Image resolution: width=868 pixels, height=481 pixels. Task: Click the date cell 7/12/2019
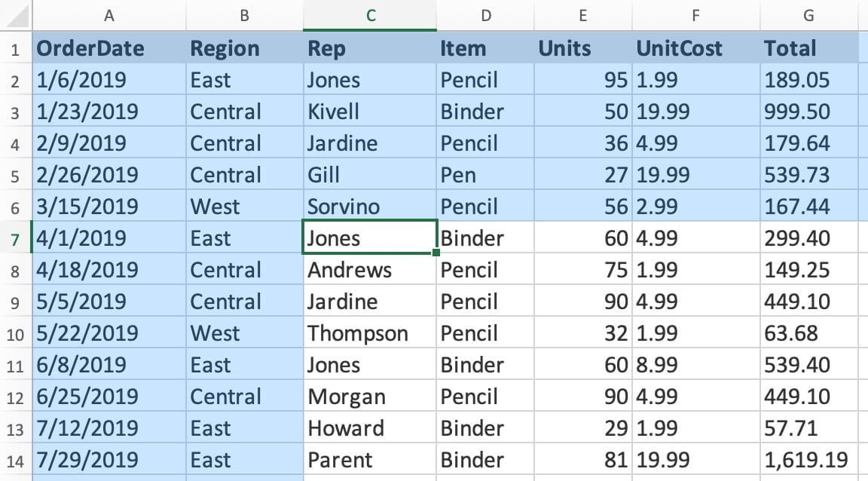(x=109, y=428)
